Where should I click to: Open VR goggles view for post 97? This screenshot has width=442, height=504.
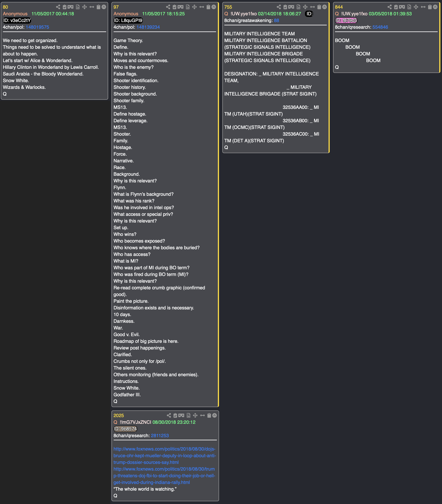(x=180, y=7)
